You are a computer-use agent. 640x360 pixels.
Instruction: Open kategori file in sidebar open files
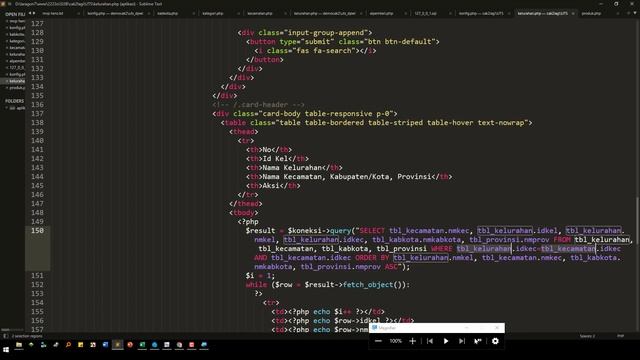click(x=17, y=41)
